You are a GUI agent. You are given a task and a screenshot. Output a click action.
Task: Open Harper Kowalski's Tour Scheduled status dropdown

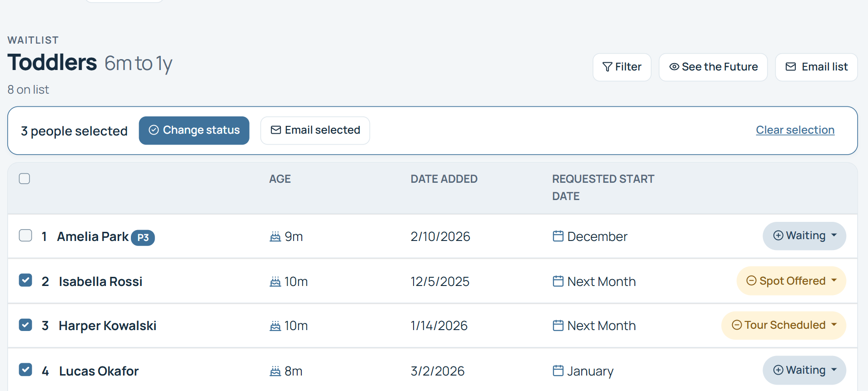[x=783, y=325]
